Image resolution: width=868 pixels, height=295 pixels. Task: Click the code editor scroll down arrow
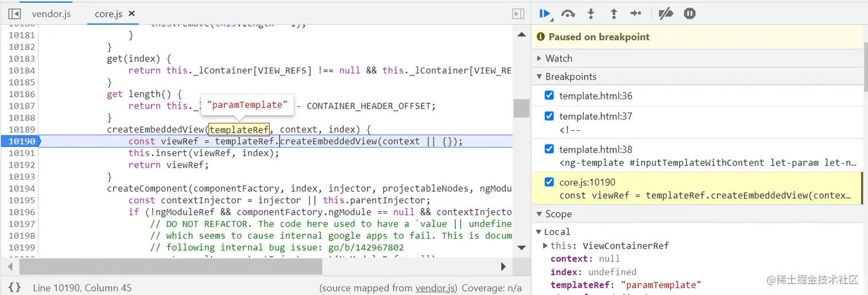pos(521,247)
